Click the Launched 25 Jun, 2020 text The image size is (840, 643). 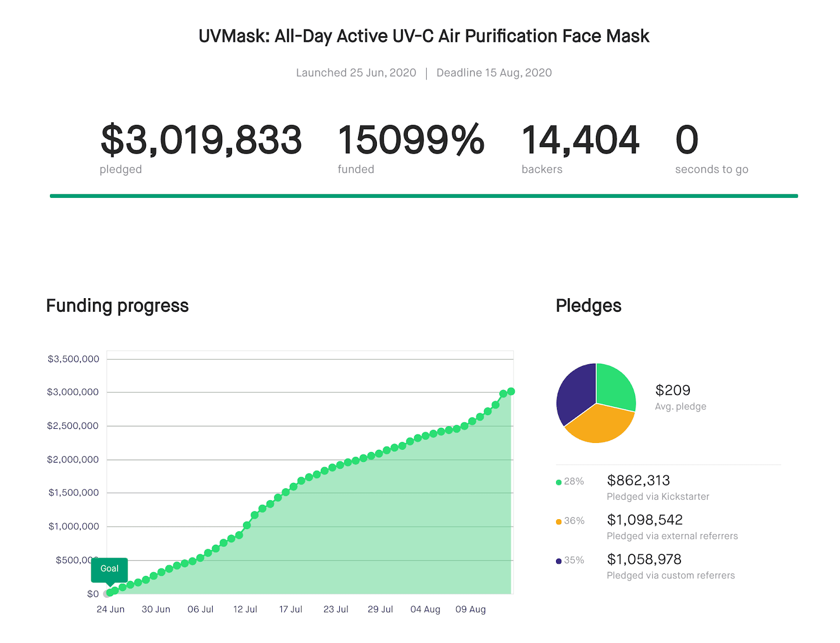(x=356, y=73)
